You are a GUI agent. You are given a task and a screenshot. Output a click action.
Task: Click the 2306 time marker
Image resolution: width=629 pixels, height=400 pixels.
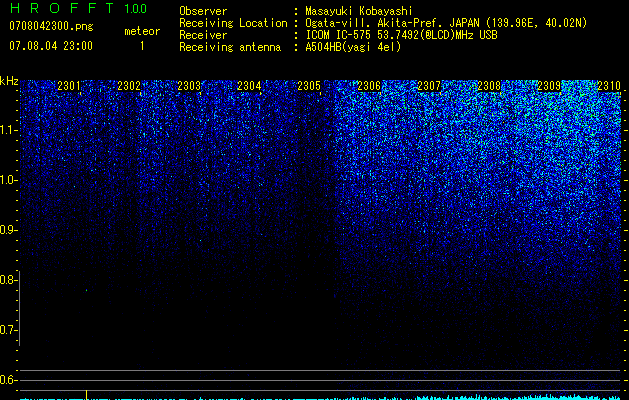click(x=369, y=85)
